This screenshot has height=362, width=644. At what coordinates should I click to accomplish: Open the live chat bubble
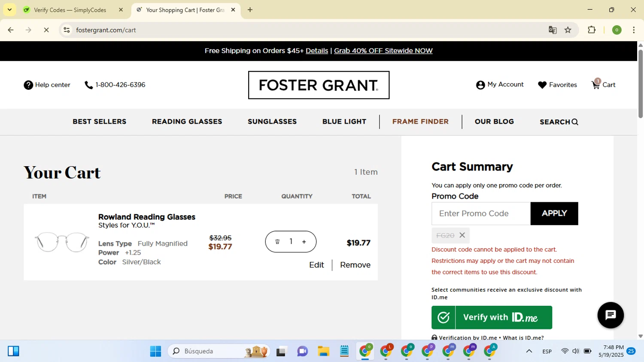click(611, 315)
